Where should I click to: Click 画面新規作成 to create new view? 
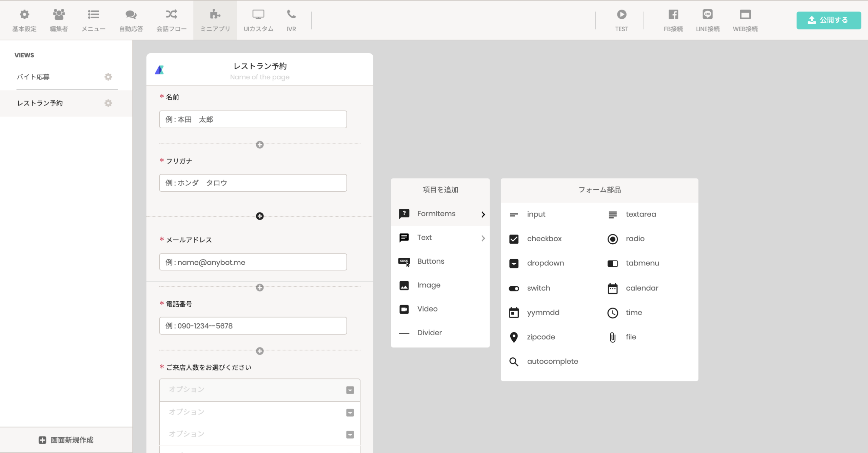[66, 440]
